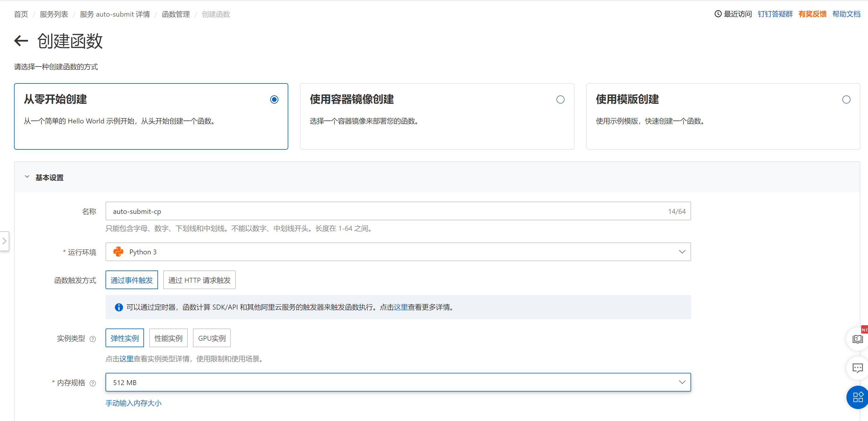Click the 从零开始创建 card description text

click(x=120, y=121)
